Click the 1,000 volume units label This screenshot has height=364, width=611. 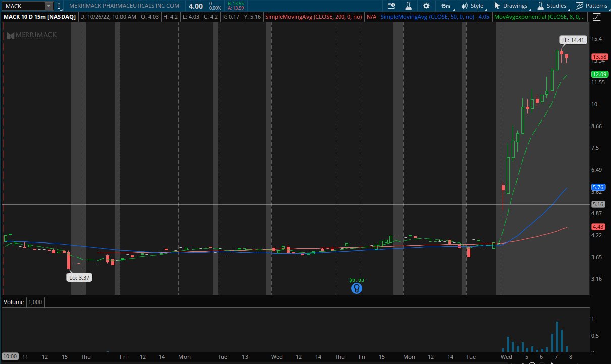coord(35,302)
